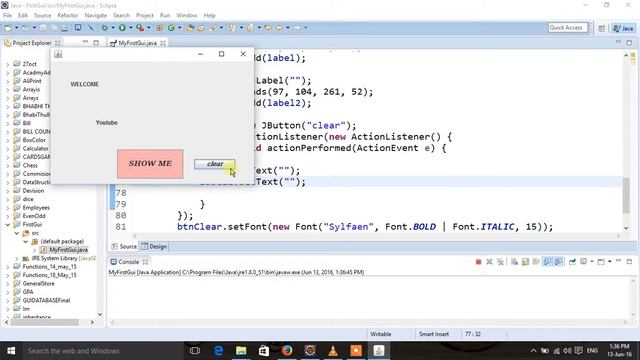
Task: Click the Windows Start button
Action: pyautogui.click(x=11, y=351)
